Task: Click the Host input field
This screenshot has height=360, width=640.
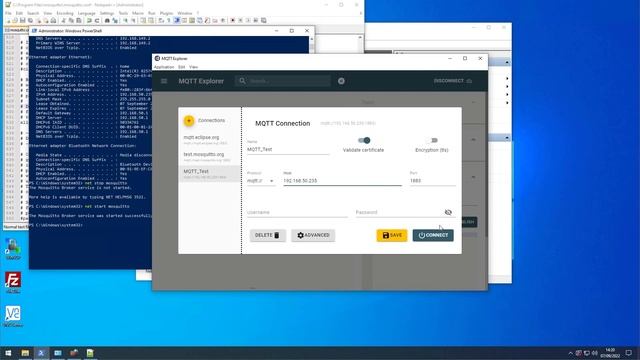Action: [x=342, y=180]
